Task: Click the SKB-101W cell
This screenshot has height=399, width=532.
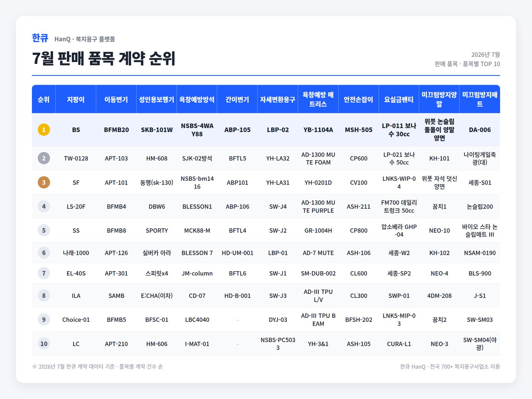Action: tap(157, 130)
